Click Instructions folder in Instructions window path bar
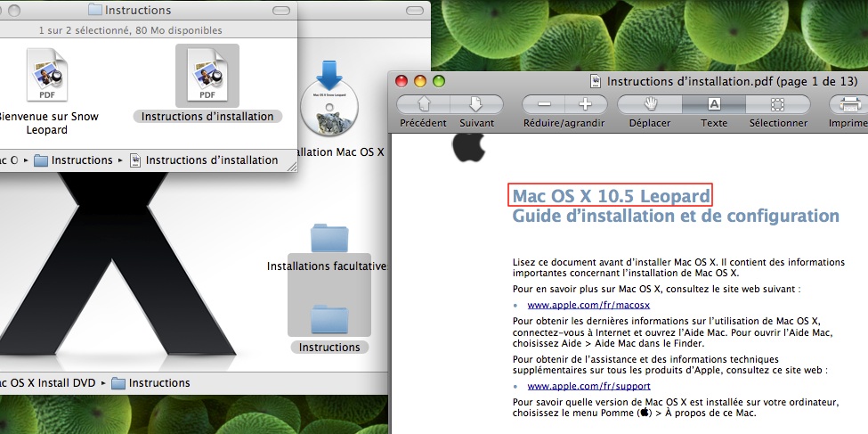 click(x=73, y=160)
